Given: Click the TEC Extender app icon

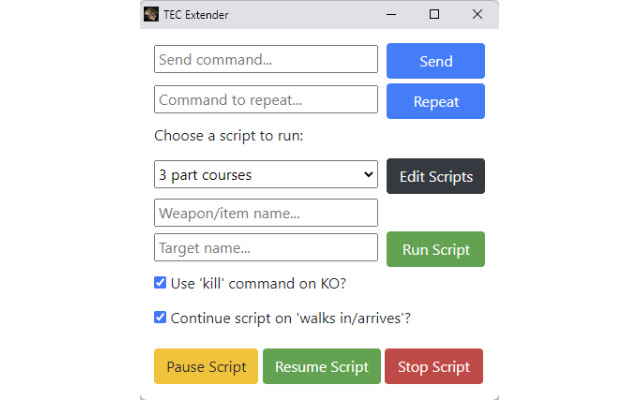Looking at the screenshot, I should [x=151, y=15].
